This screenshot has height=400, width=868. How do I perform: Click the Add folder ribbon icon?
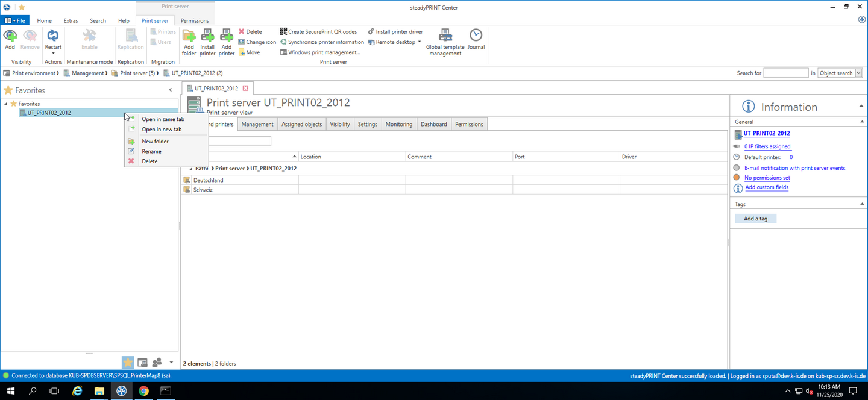pyautogui.click(x=189, y=36)
